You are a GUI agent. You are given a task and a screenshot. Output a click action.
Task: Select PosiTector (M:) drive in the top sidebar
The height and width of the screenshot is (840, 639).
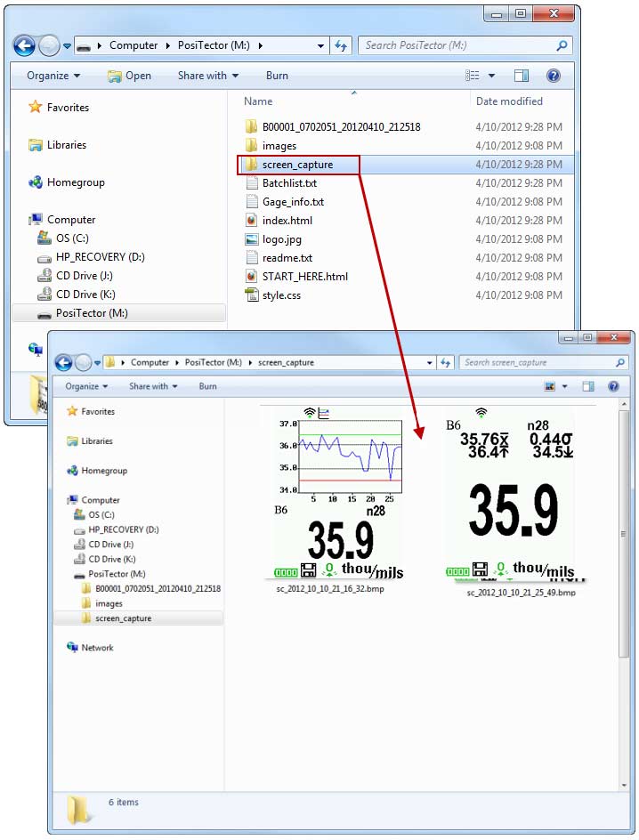tap(92, 313)
